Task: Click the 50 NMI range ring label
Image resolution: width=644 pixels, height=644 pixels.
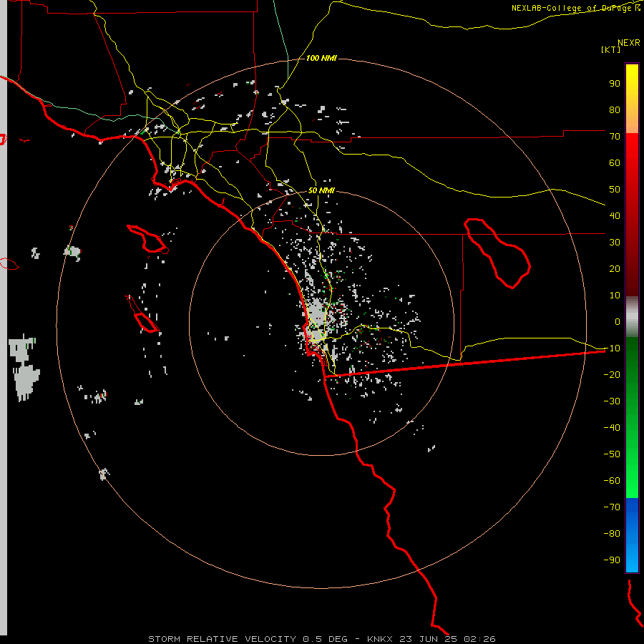Action: [x=321, y=190]
